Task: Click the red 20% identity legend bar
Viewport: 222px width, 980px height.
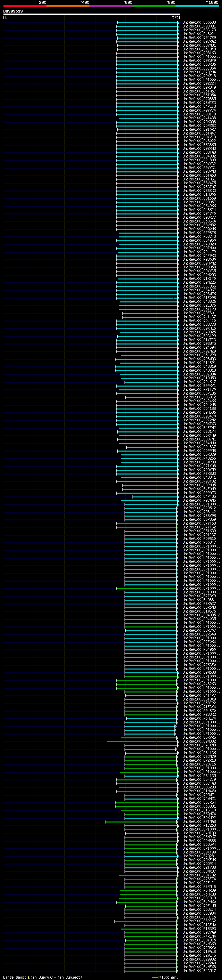Action: point(25,6)
